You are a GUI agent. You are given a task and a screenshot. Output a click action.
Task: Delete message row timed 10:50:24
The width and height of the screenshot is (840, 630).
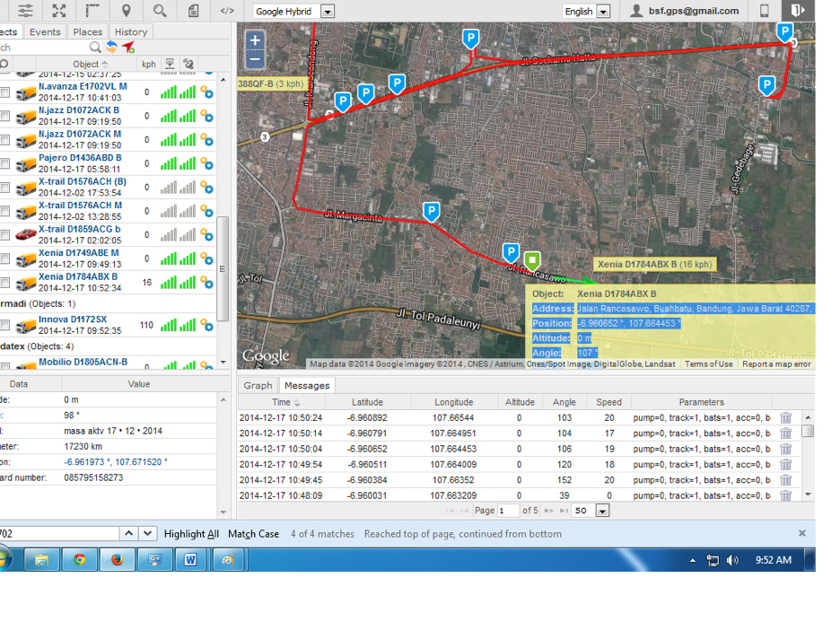(785, 417)
